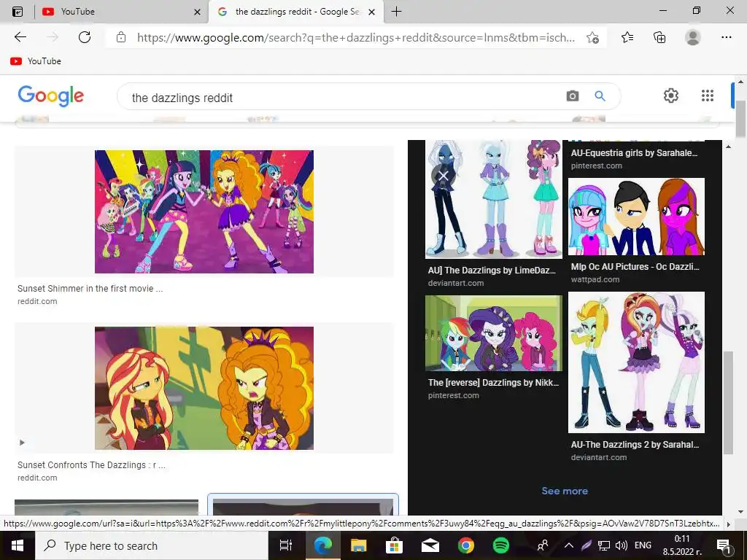This screenshot has height=560, width=747.
Task: Open the Google apps grid
Action: coord(708,96)
